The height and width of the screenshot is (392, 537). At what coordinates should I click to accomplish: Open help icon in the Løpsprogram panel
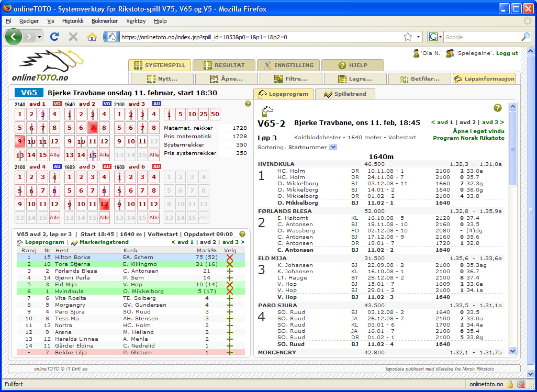[498, 108]
